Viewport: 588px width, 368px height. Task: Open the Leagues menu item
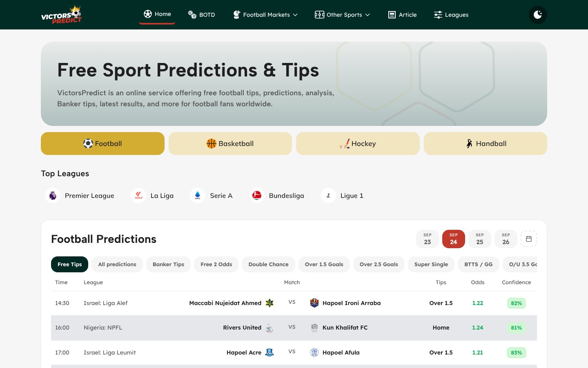[x=451, y=15]
